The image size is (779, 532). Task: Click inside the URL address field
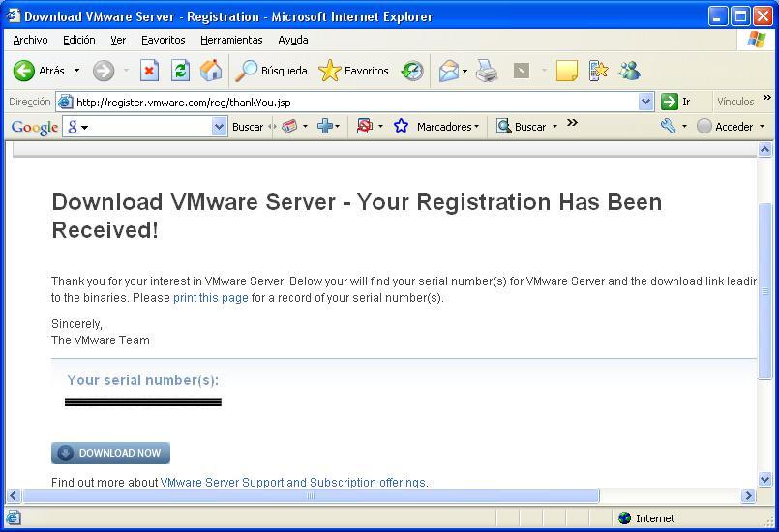[x=348, y=102]
